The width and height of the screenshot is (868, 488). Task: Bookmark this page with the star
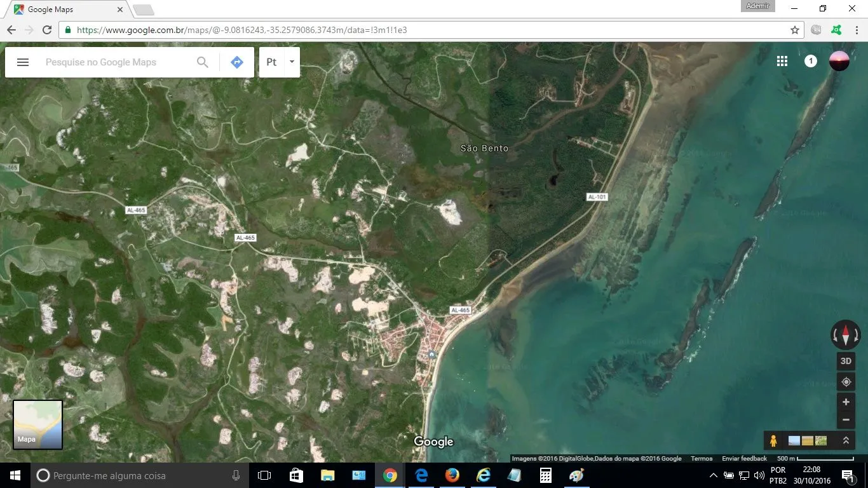tap(794, 30)
